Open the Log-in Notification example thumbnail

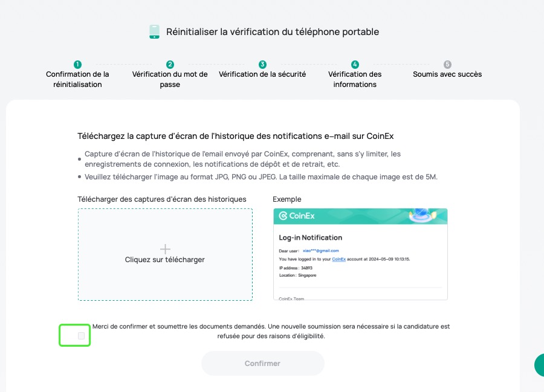point(360,254)
